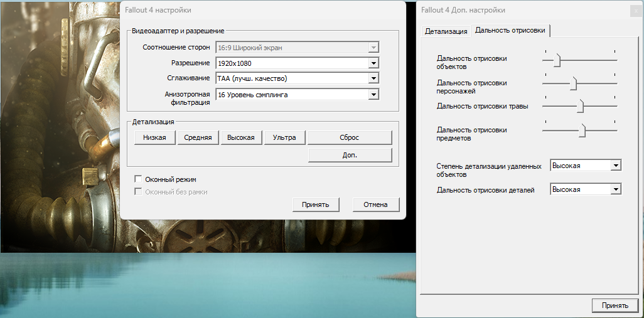Click the Дальность отрисовки травы slider handle
The width and height of the screenshot is (644, 318).
(581, 106)
